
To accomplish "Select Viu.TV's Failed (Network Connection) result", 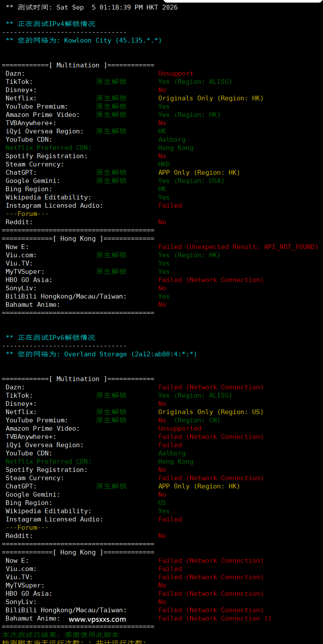I will tap(211, 577).
